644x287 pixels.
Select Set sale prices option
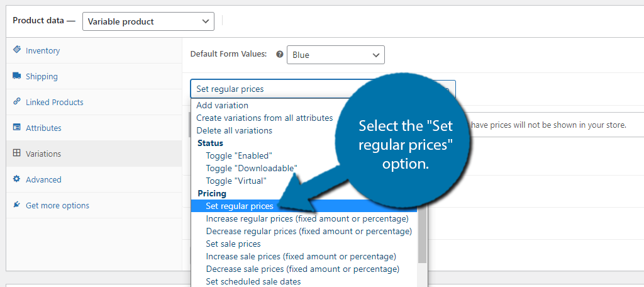(x=233, y=244)
